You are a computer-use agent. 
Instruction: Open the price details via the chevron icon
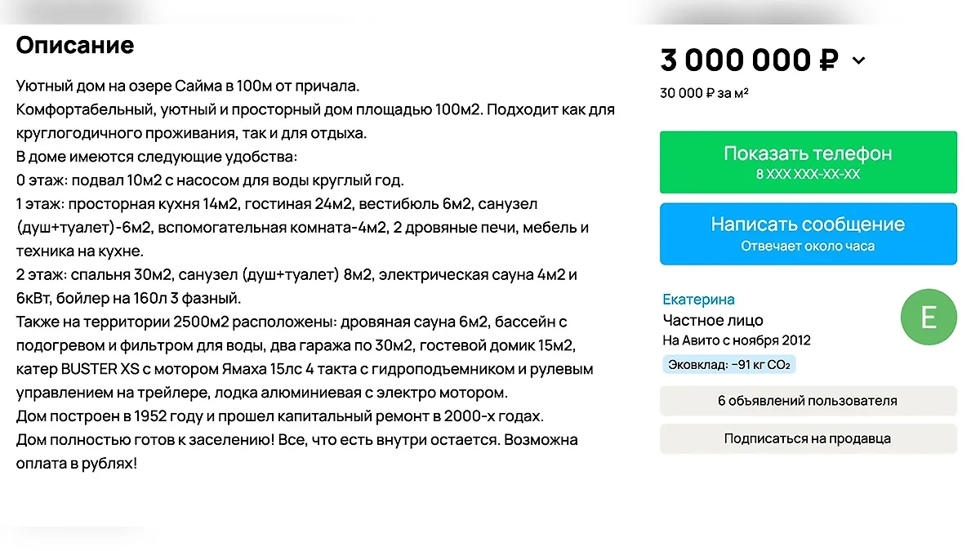(x=857, y=60)
